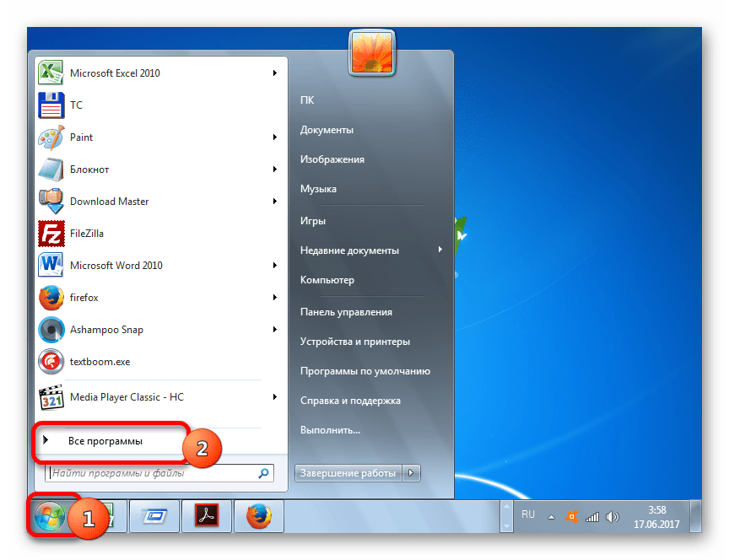Expand Microsoft Word 2010 jump list arrow
729x560 pixels.
tap(275, 266)
